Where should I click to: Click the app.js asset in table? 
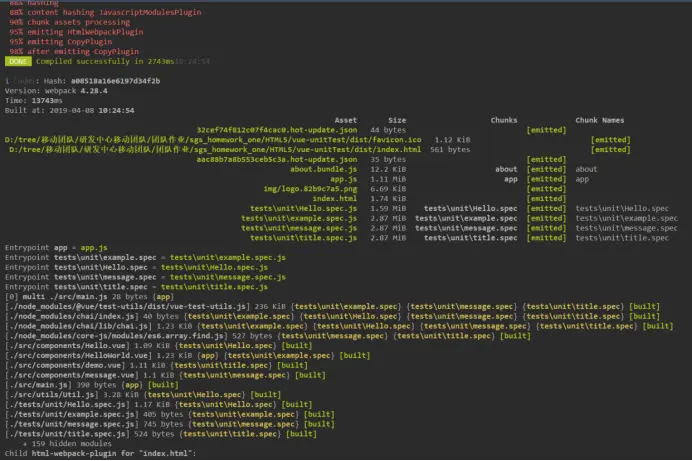tap(343, 179)
